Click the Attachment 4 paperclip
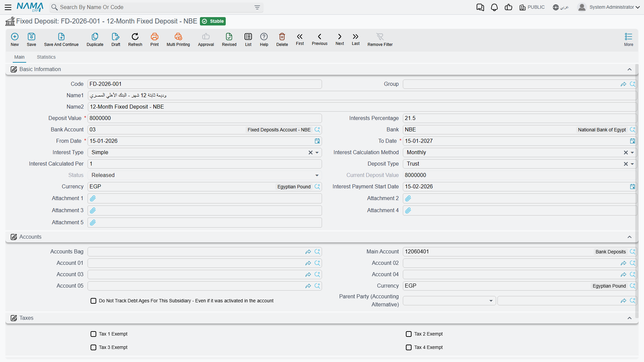This screenshot has height=362, width=644. [x=408, y=210]
